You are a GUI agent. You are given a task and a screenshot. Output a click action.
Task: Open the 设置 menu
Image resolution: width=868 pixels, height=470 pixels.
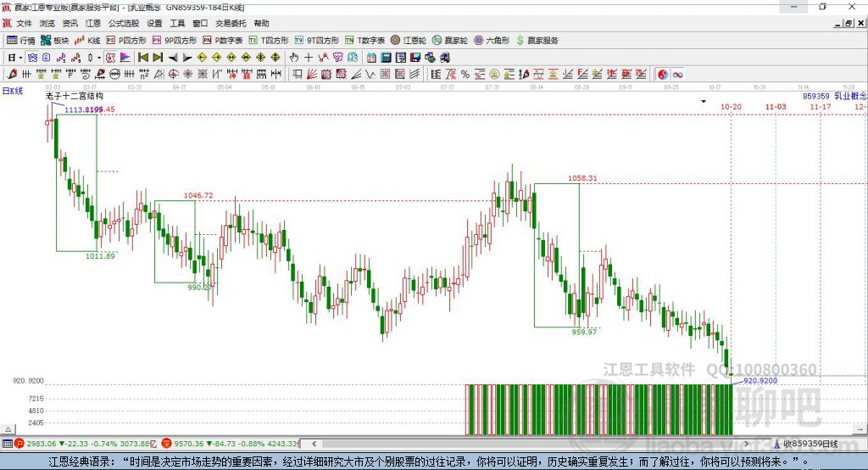[154, 23]
